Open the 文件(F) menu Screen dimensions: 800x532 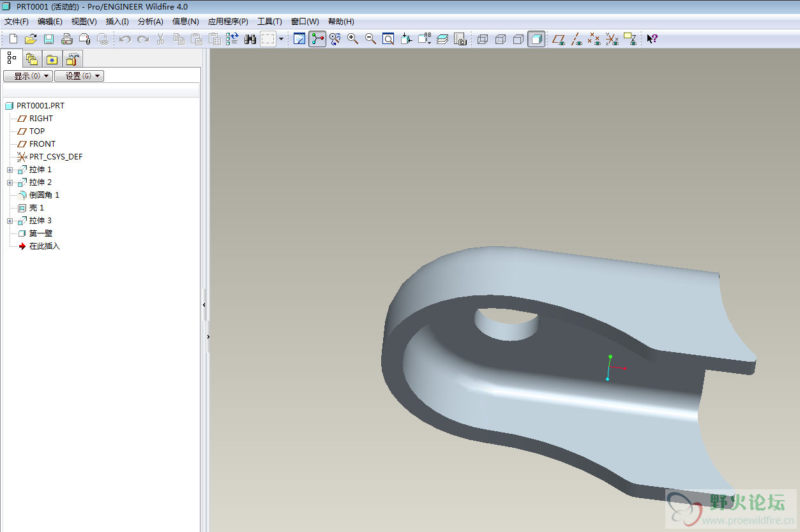click(x=17, y=22)
